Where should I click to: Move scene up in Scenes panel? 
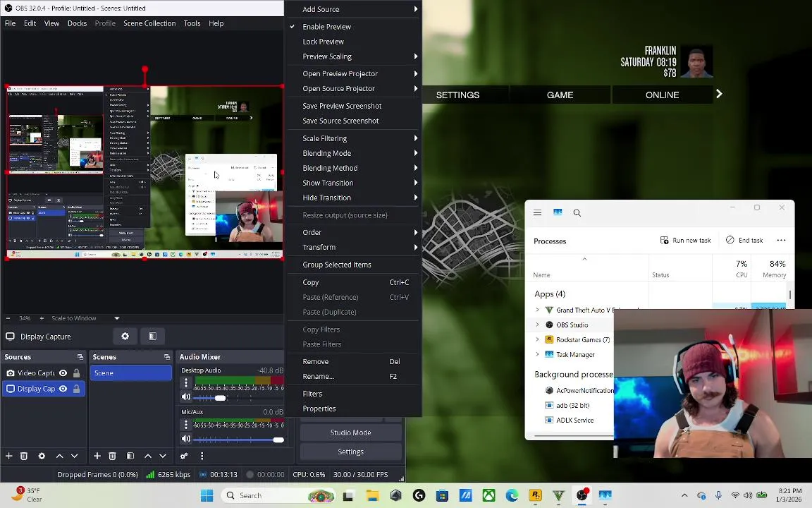(x=148, y=456)
